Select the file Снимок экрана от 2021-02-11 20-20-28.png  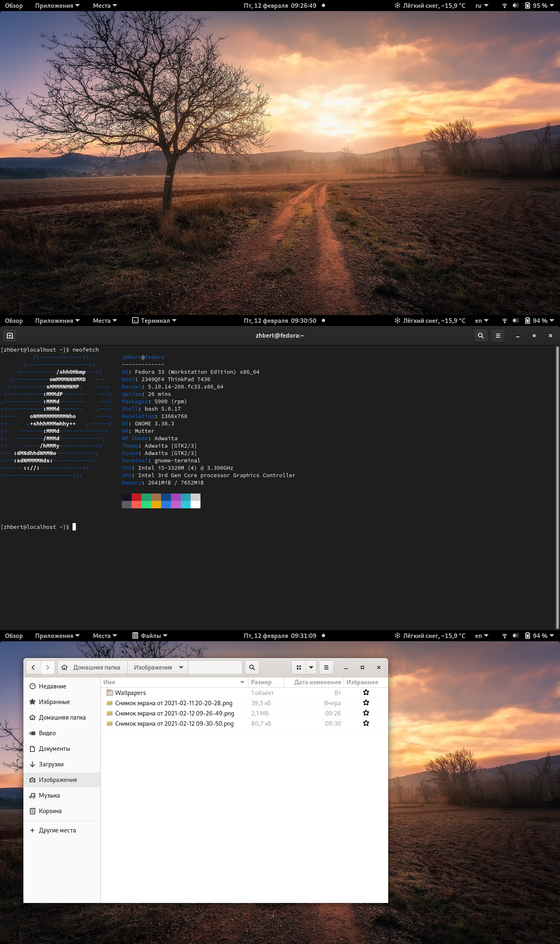click(244, 703)
